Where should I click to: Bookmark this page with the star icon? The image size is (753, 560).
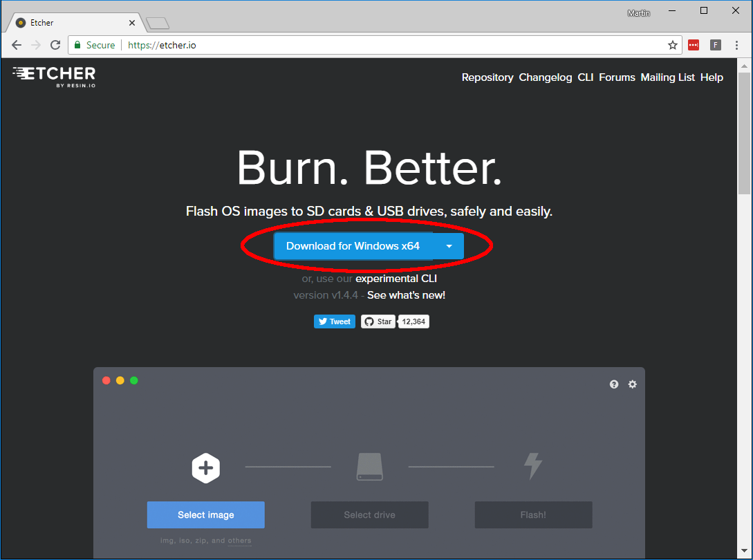[672, 45]
